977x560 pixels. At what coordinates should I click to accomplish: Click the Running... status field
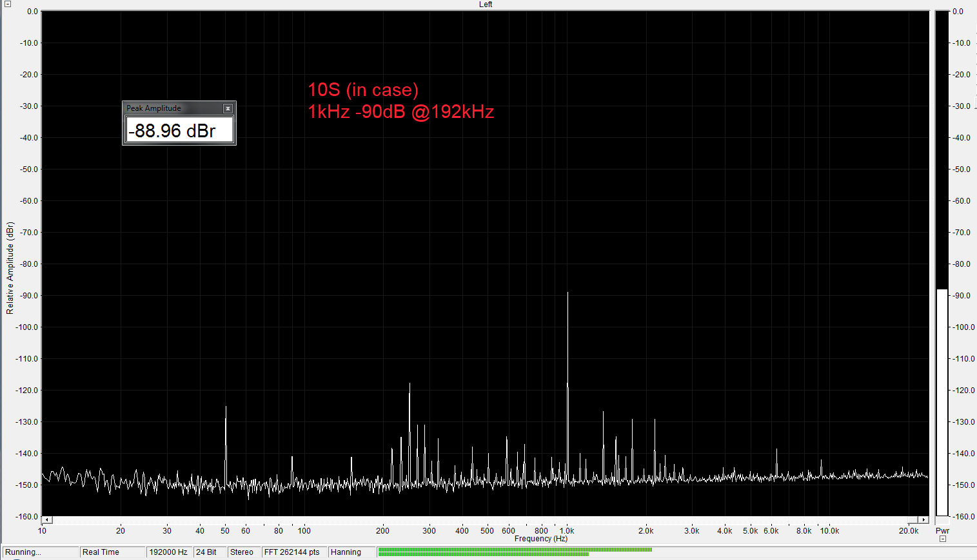[41, 552]
